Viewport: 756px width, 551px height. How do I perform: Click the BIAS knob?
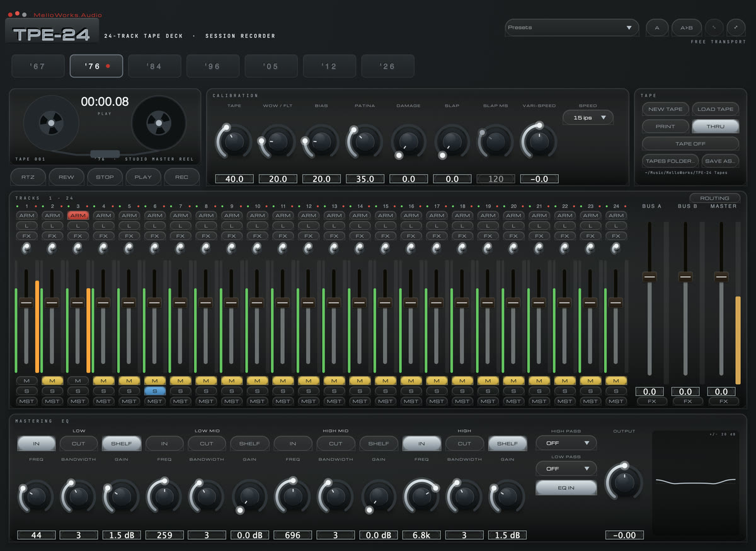(321, 142)
